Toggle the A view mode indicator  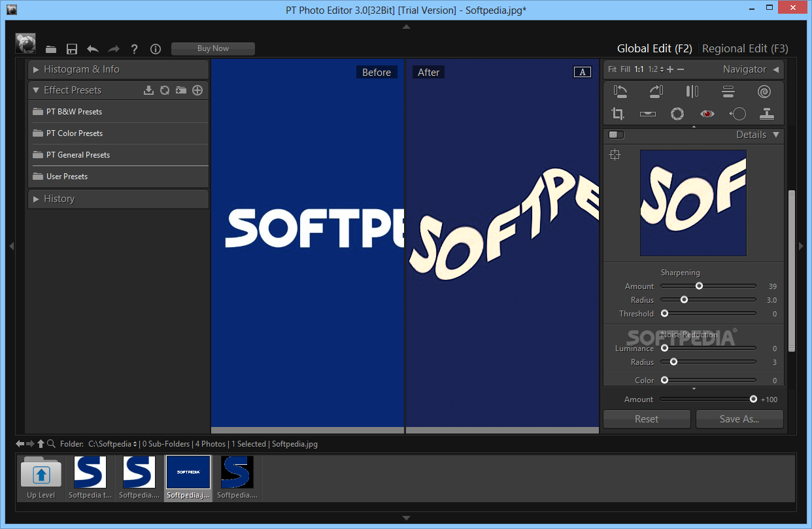(x=582, y=72)
